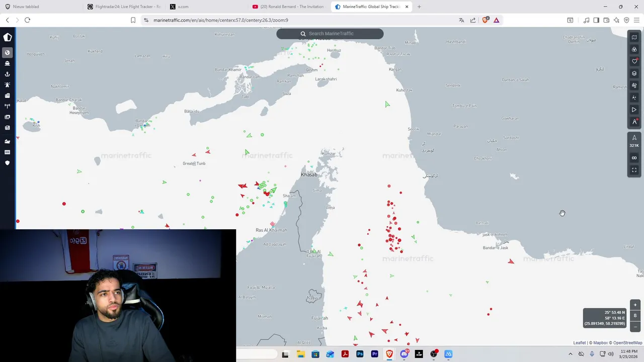Open the Vessels ship icon in sidebar

tap(8, 63)
